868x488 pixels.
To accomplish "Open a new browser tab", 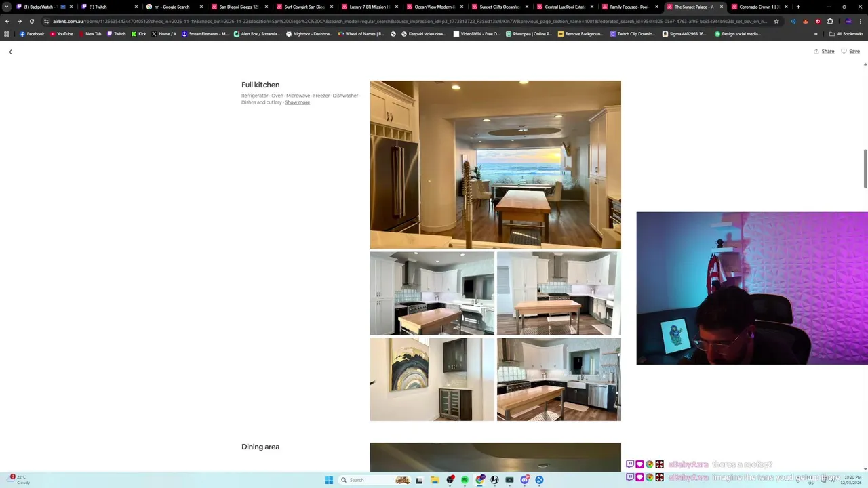I will click(798, 7).
